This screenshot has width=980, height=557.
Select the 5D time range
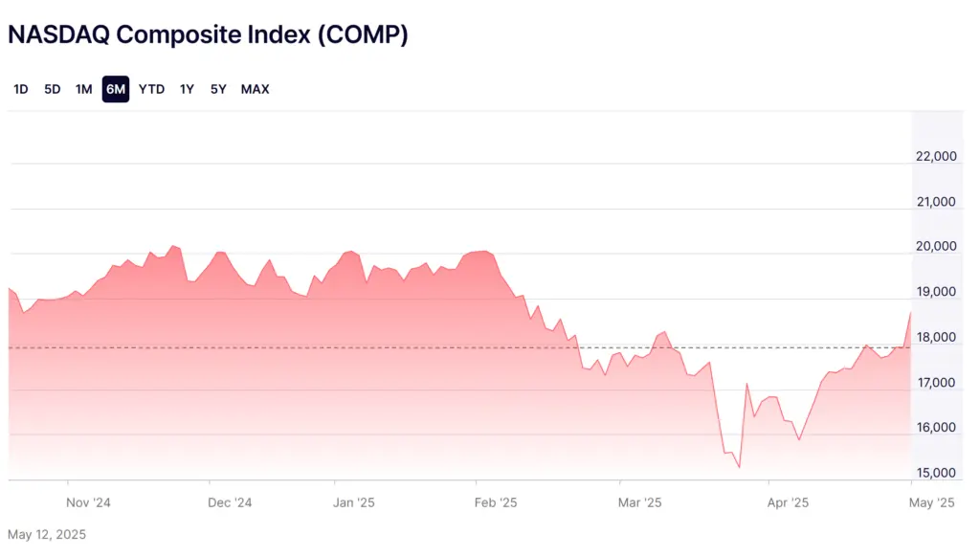click(52, 88)
